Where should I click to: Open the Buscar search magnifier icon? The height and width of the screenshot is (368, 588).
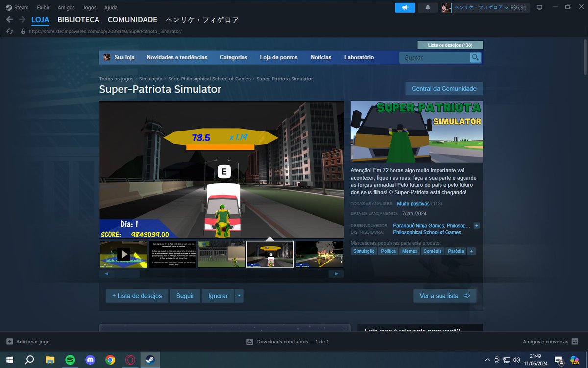tap(475, 57)
